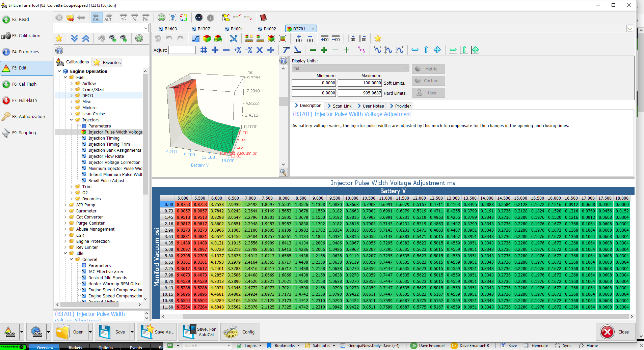644x350 pixels.
Task: Open the ms display units dropdown
Action: click(350, 68)
